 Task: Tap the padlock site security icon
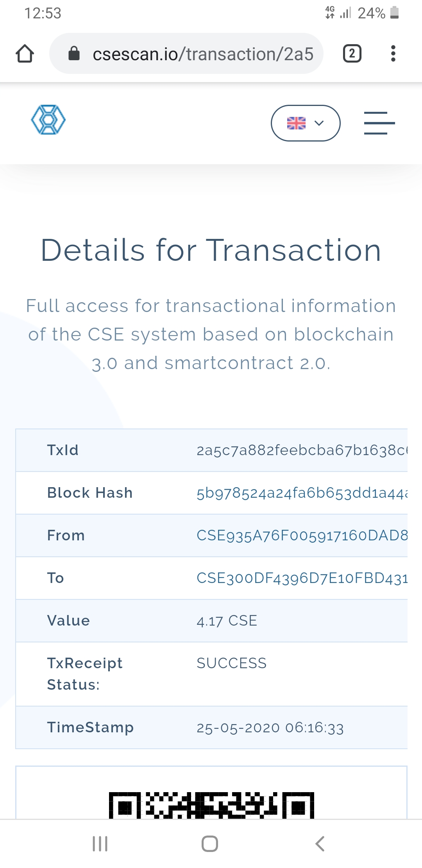74,54
